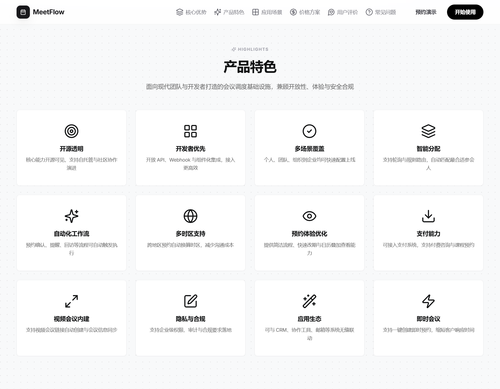
Task: Click the 即时会议 card title
Action: click(x=428, y=319)
